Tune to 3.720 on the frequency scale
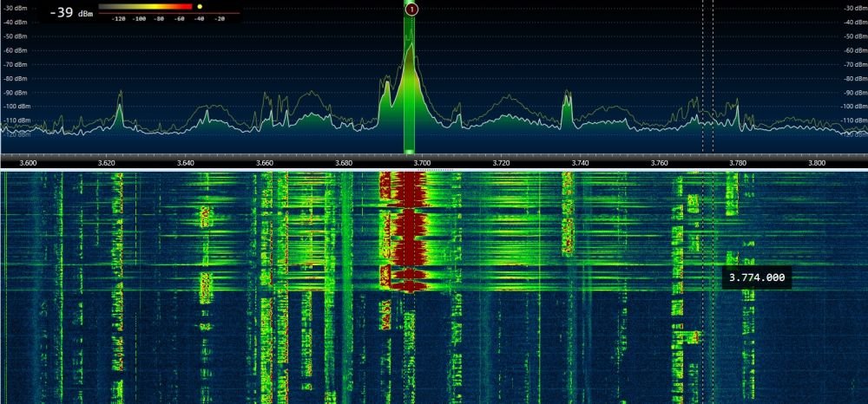The height and width of the screenshot is (404, 868). click(x=502, y=162)
